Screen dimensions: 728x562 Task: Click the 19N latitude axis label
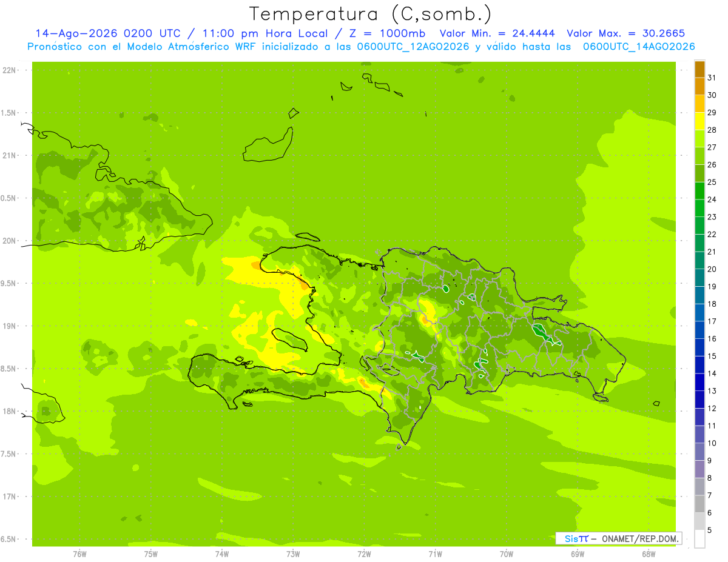click(9, 326)
